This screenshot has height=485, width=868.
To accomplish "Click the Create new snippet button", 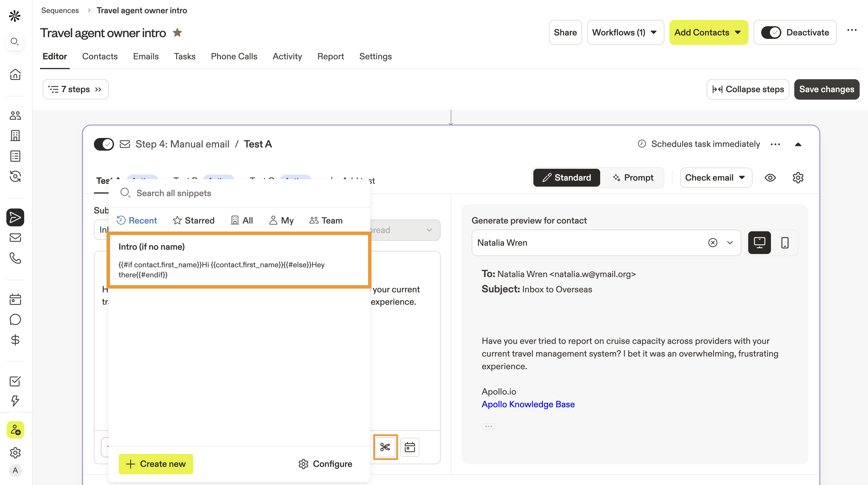I will click(156, 464).
